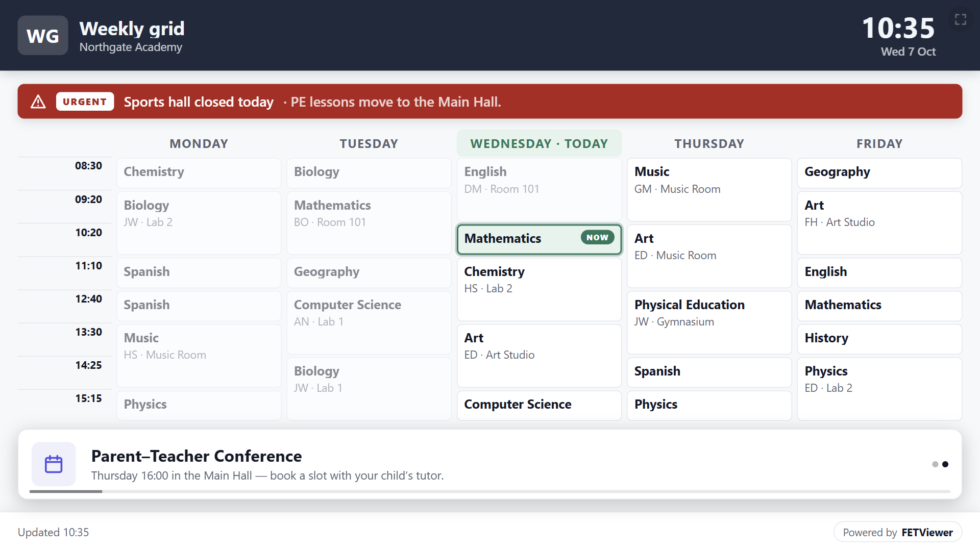Select the Tuesday column header
Image resolution: width=980 pixels, height=551 pixels.
click(x=369, y=143)
